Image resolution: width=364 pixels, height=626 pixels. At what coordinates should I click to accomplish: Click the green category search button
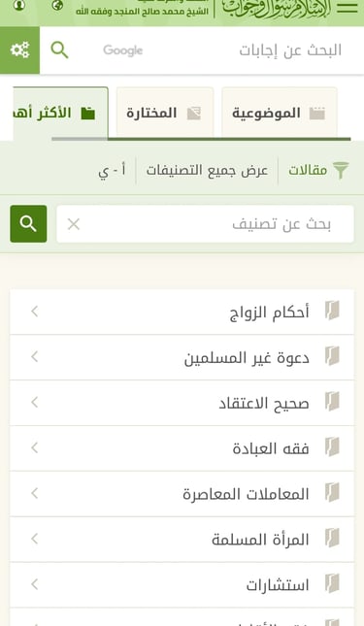click(x=28, y=224)
